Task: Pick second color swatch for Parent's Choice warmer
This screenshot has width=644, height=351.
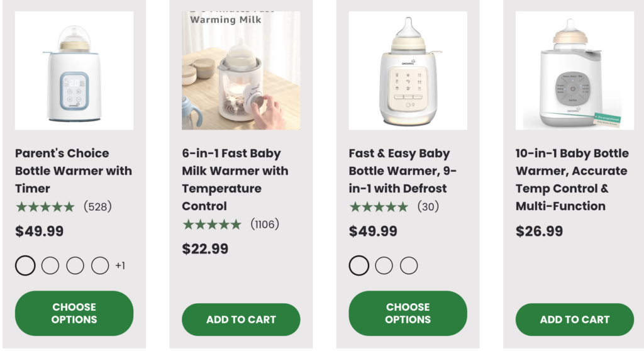Action: pos(50,265)
